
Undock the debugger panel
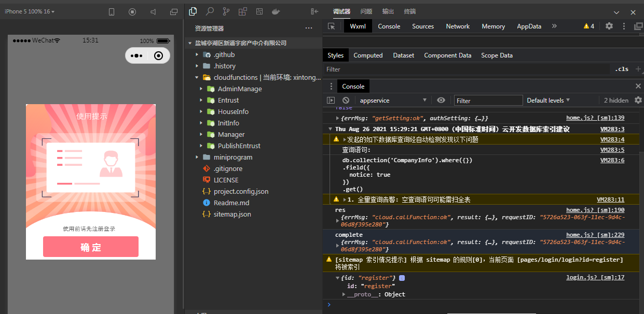[638, 26]
